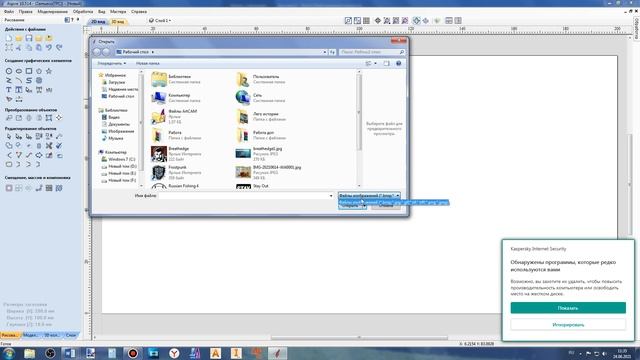Select the boxed text tool
This screenshot has height=360, width=640.
(x=19, y=90)
